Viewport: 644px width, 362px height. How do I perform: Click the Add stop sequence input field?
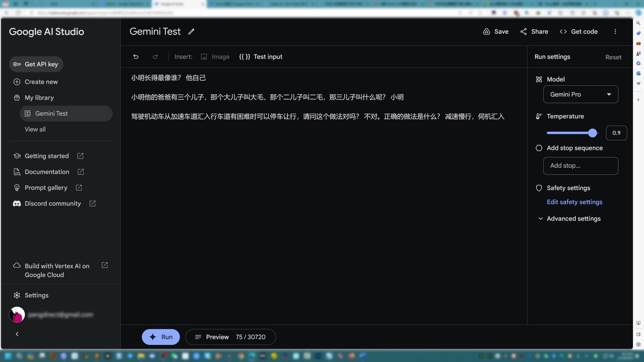[x=580, y=166]
